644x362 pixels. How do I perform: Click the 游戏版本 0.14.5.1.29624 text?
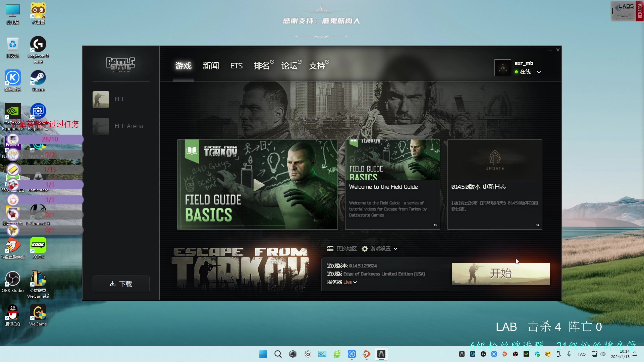pos(352,266)
